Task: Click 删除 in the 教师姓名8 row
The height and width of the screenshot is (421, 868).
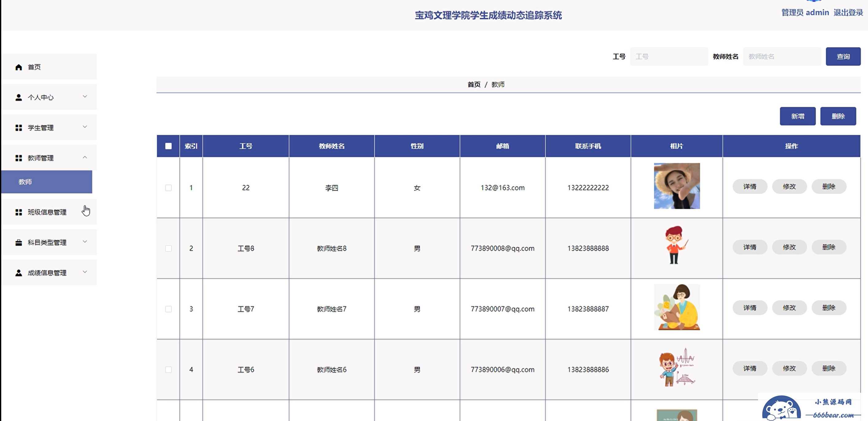Action: [829, 247]
